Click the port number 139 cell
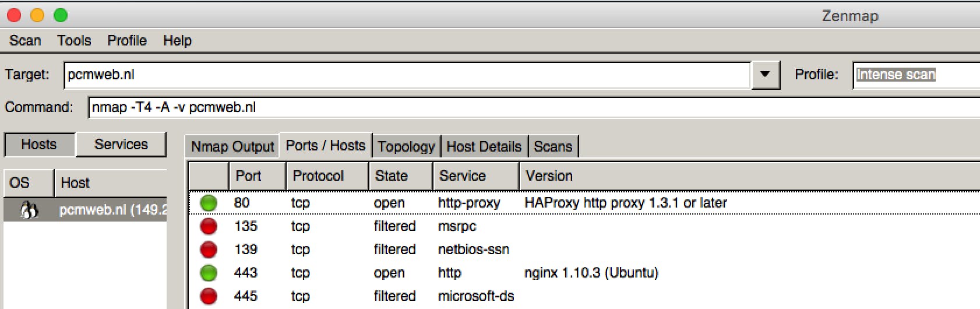 [x=245, y=250]
